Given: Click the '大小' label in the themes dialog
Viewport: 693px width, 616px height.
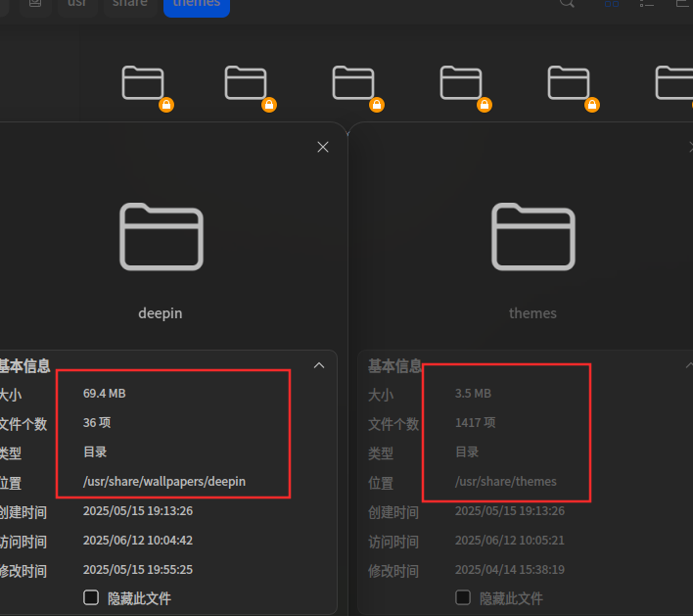Looking at the screenshot, I should click(381, 395).
